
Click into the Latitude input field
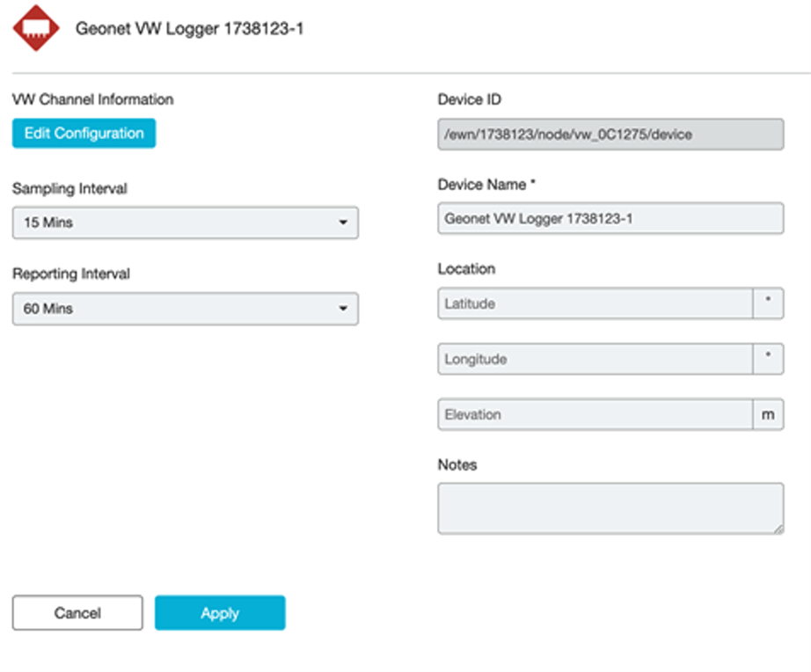coord(595,303)
